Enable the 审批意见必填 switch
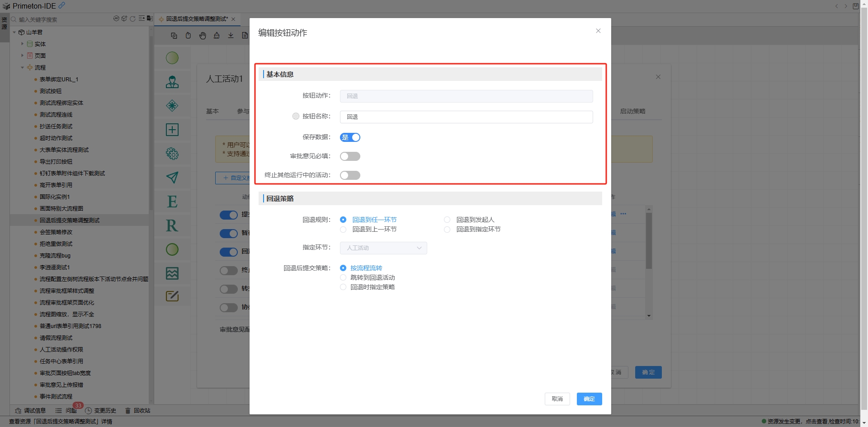This screenshot has width=868, height=427. click(350, 156)
